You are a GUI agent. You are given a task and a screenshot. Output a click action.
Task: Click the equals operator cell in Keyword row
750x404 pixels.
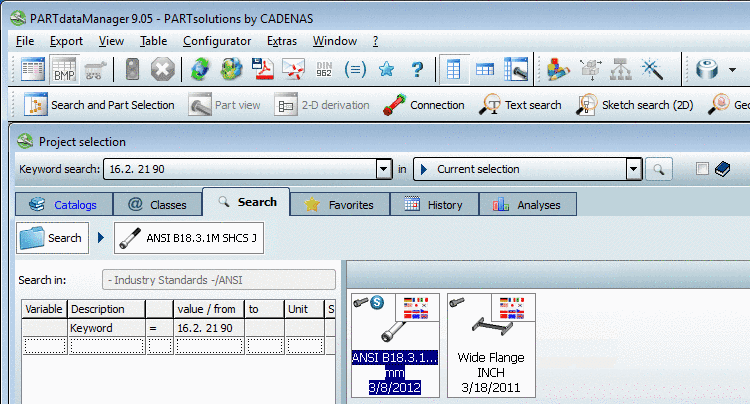click(x=159, y=328)
